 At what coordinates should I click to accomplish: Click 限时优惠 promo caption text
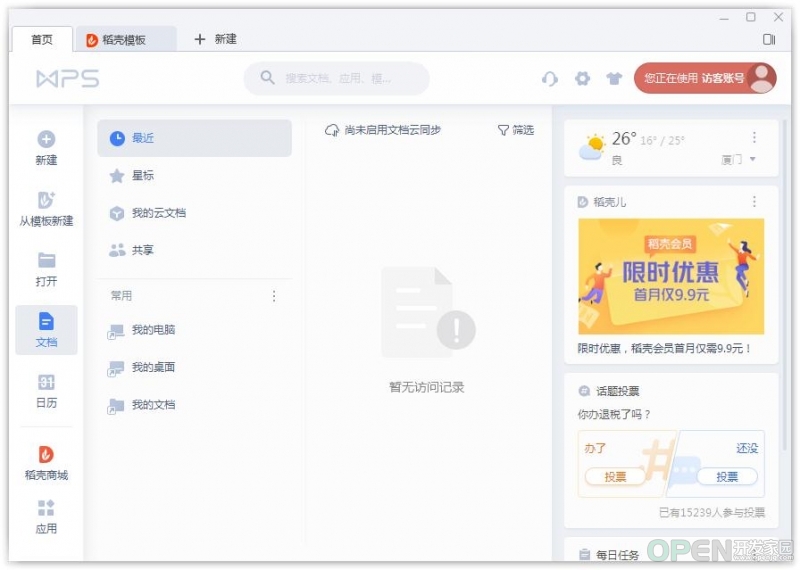click(x=664, y=348)
